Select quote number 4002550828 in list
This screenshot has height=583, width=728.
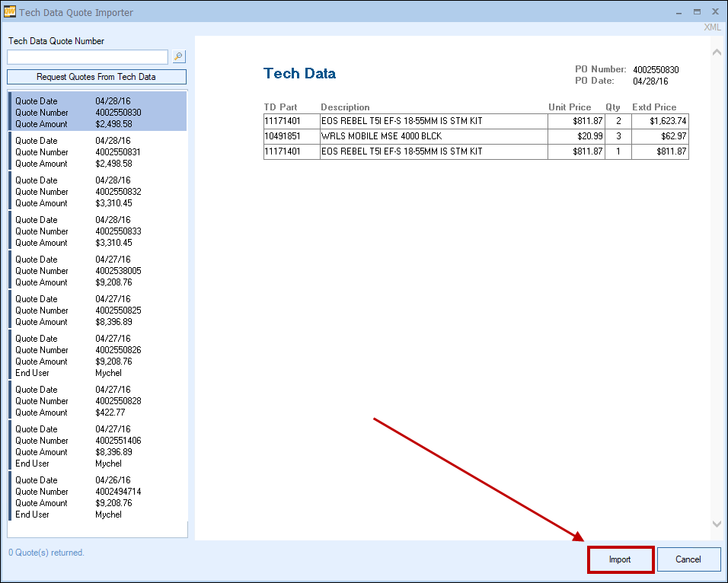97,400
